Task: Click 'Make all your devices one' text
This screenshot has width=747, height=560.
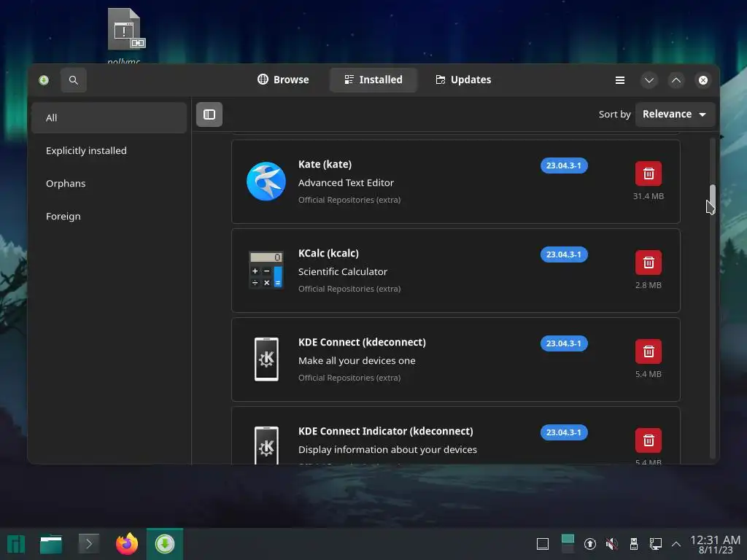Action: point(357,361)
